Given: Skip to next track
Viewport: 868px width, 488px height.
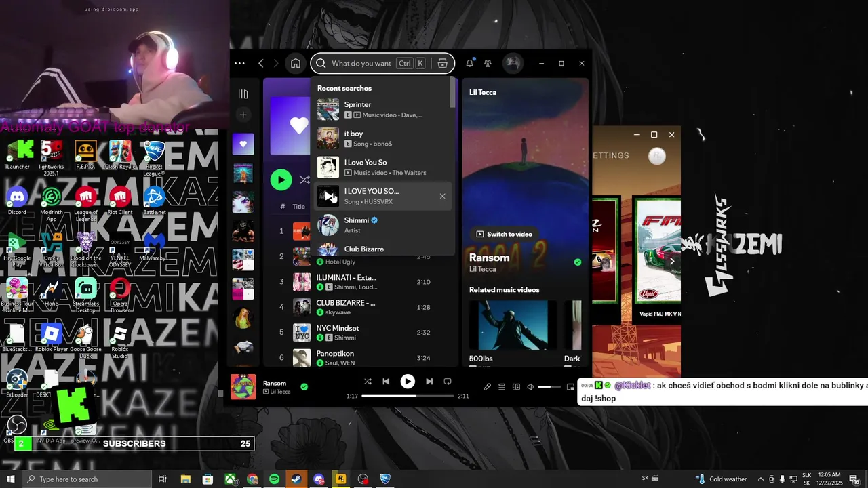Looking at the screenshot, I should [429, 382].
